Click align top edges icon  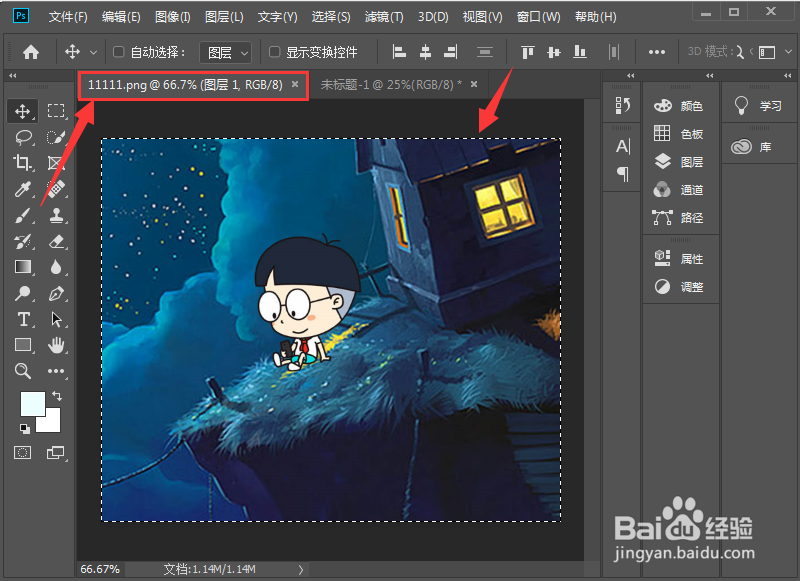pyautogui.click(x=528, y=52)
